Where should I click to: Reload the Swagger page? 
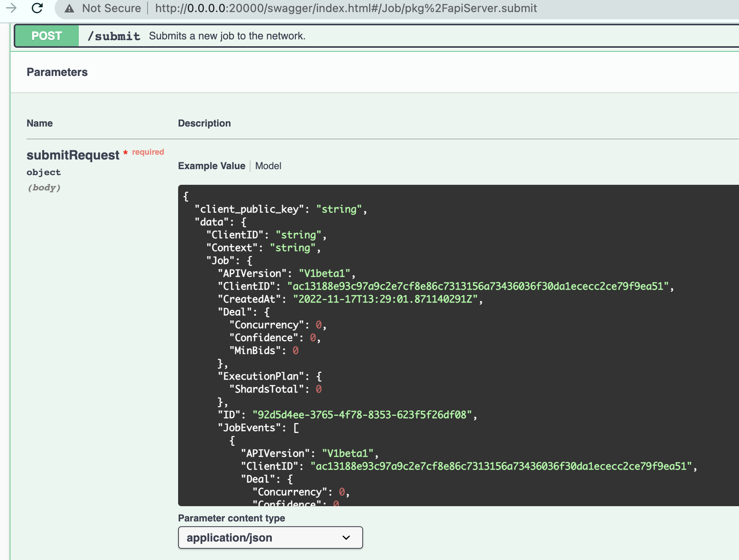(x=37, y=8)
